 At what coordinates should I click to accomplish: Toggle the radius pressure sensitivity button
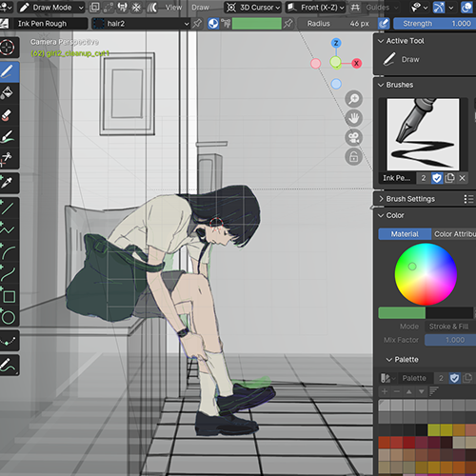pos(384,24)
